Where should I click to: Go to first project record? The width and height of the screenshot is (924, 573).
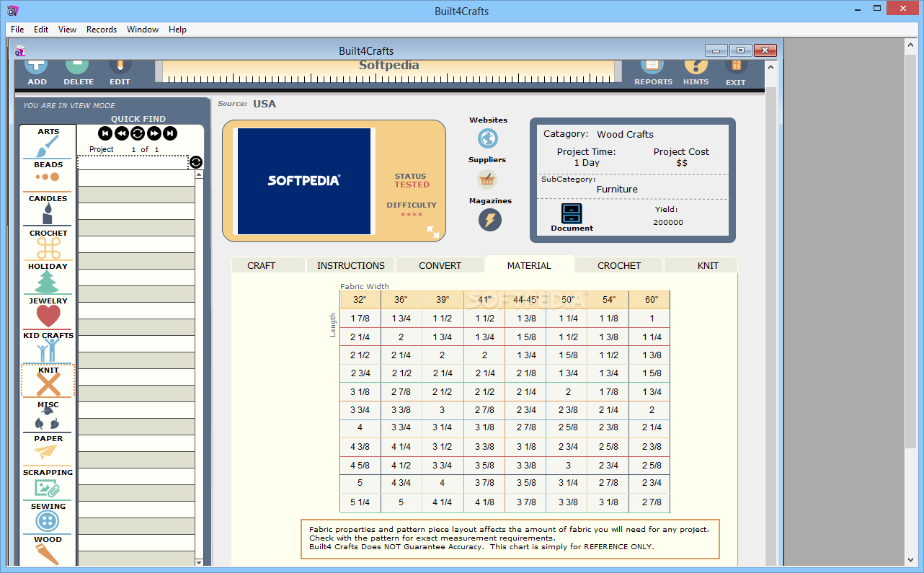click(x=105, y=133)
